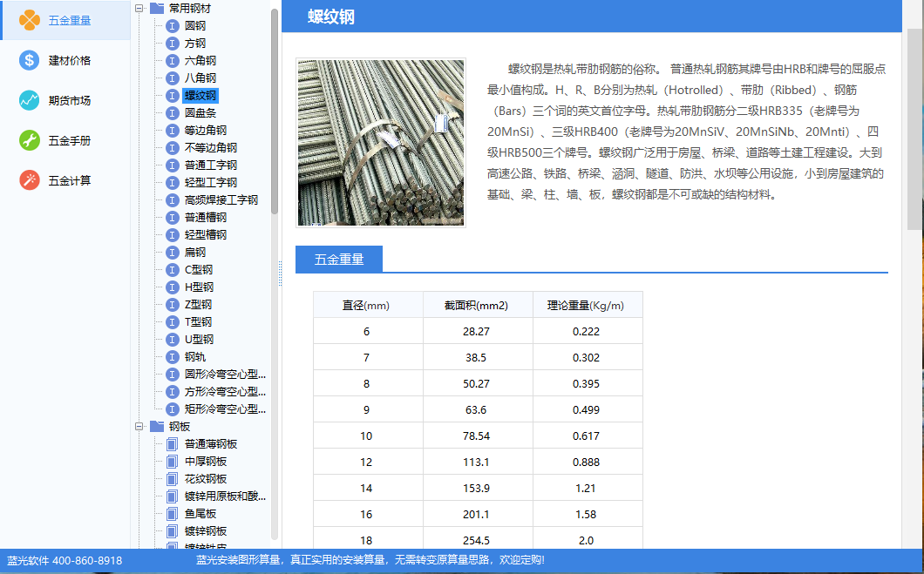Click the sheet icon beside 中厚钢板
This screenshot has width=924, height=574.
click(172, 462)
